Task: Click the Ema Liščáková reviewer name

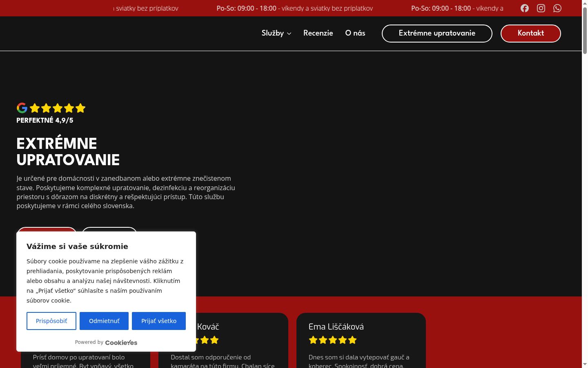Action: click(336, 327)
